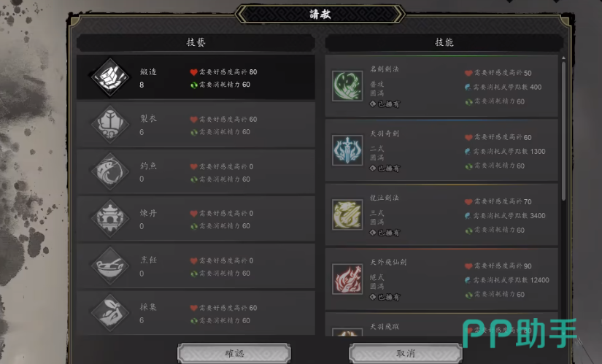Select the 捉泣劍法 yellow skill icon
Screen dimensions: 602x364
point(347,214)
